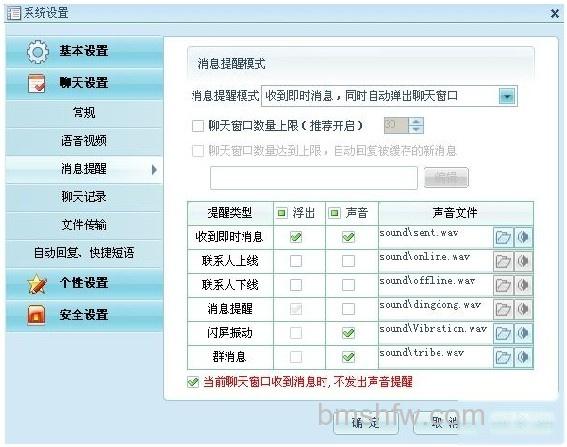567x447 pixels.
Task: Play sound preview for 联系人上线
Action: (523, 261)
